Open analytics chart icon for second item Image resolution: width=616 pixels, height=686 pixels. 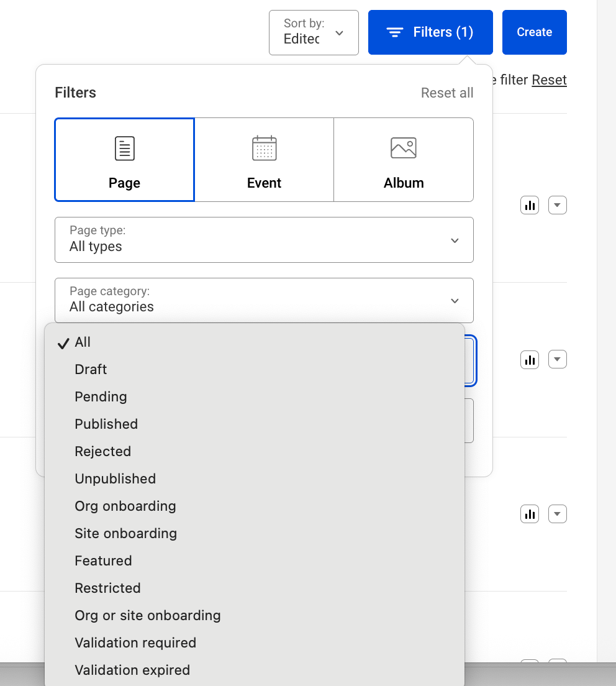(530, 360)
